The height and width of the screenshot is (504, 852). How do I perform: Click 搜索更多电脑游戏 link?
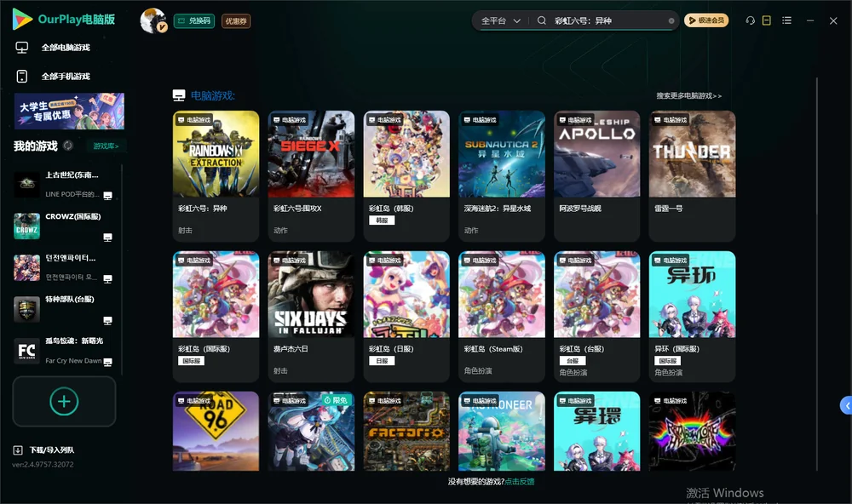688,96
